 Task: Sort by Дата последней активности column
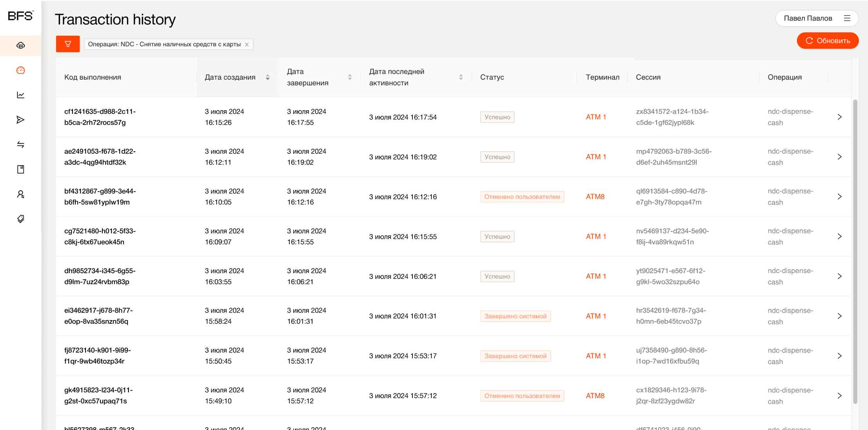point(461,77)
